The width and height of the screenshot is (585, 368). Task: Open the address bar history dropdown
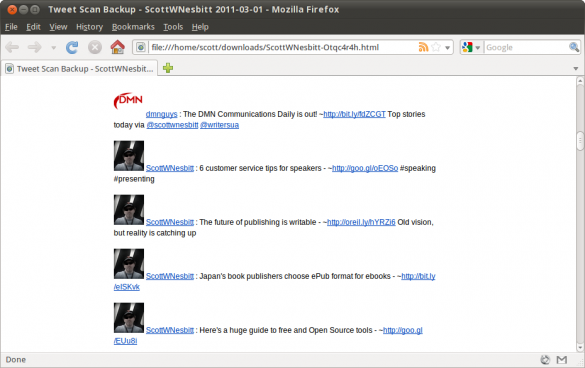[x=447, y=48]
